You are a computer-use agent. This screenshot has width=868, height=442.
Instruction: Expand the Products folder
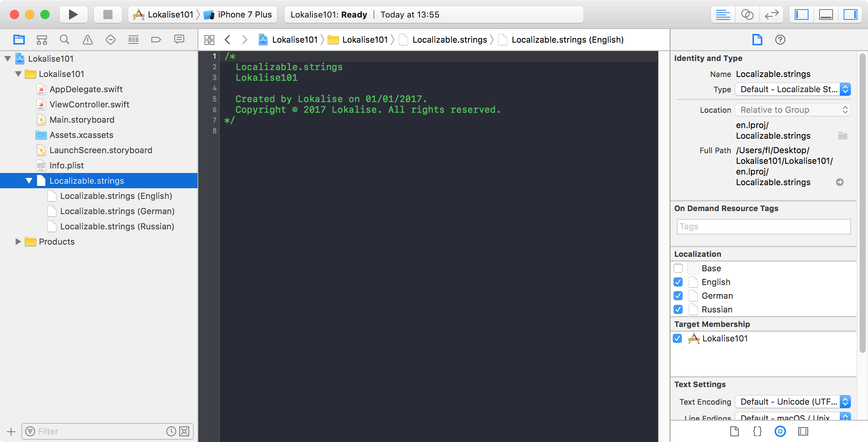[18, 242]
